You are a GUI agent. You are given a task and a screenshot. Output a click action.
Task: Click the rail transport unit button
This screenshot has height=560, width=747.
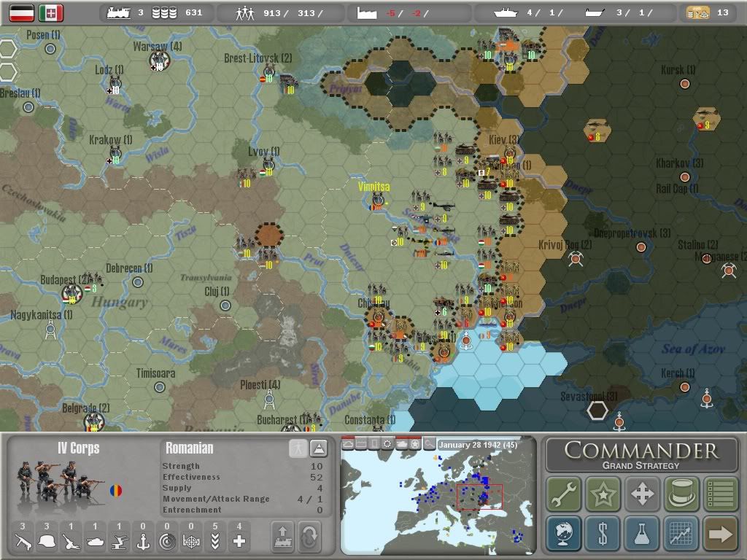point(282,536)
